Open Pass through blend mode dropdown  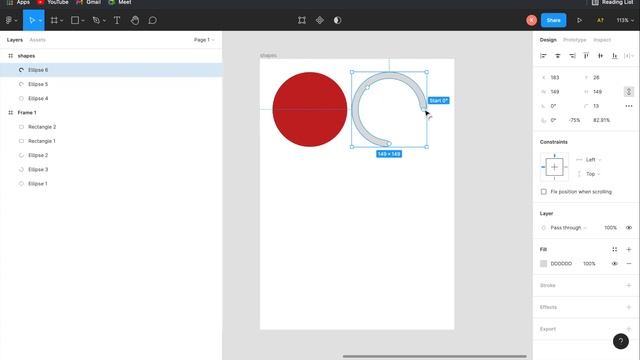pos(568,228)
